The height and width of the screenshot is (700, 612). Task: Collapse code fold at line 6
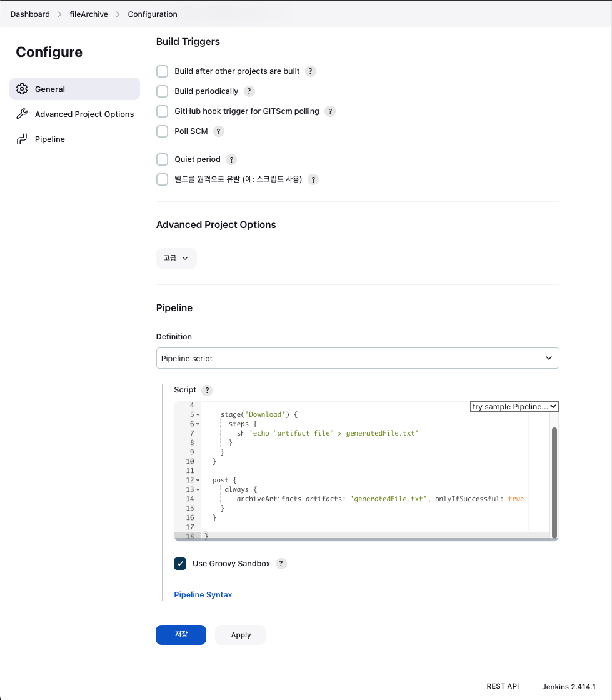coord(198,424)
